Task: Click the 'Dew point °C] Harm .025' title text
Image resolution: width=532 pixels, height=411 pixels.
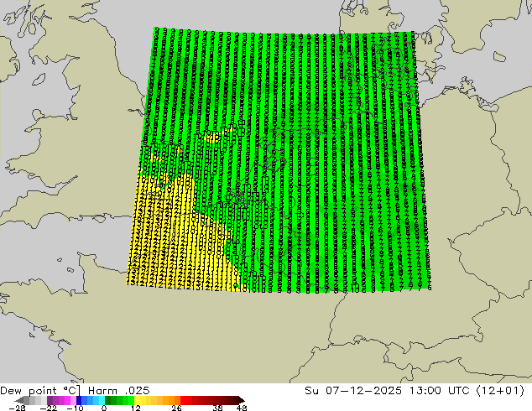Action: point(75,391)
